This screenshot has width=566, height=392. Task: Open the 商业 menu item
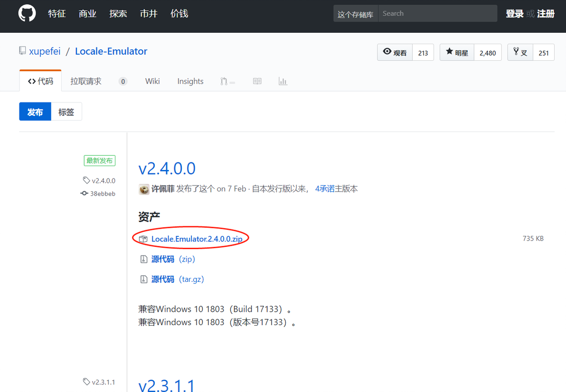point(88,14)
